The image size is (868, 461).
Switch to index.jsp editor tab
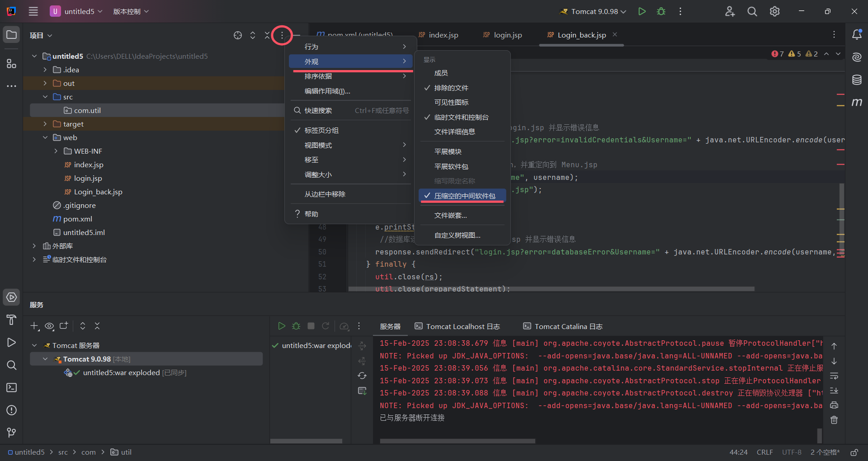(438, 35)
